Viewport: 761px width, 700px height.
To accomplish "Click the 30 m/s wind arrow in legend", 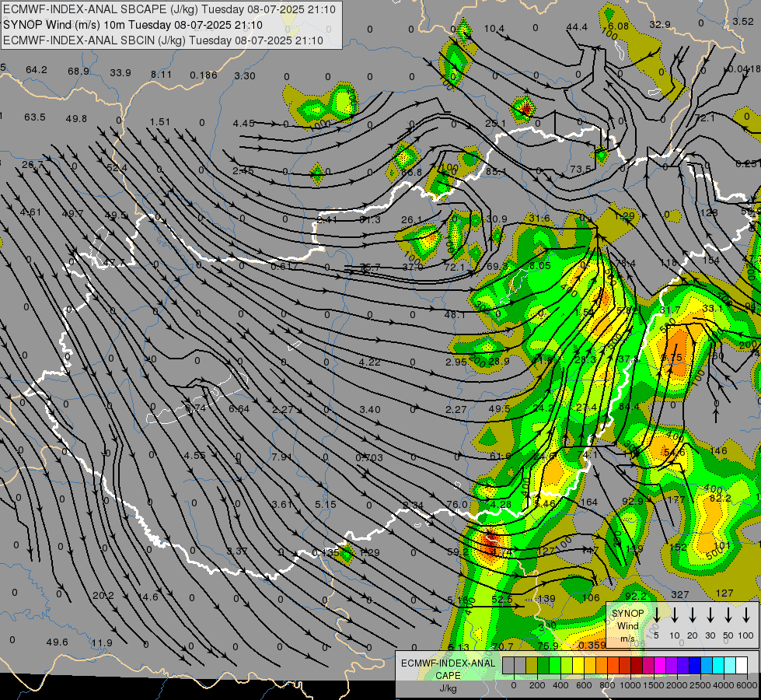I will pos(710,614).
